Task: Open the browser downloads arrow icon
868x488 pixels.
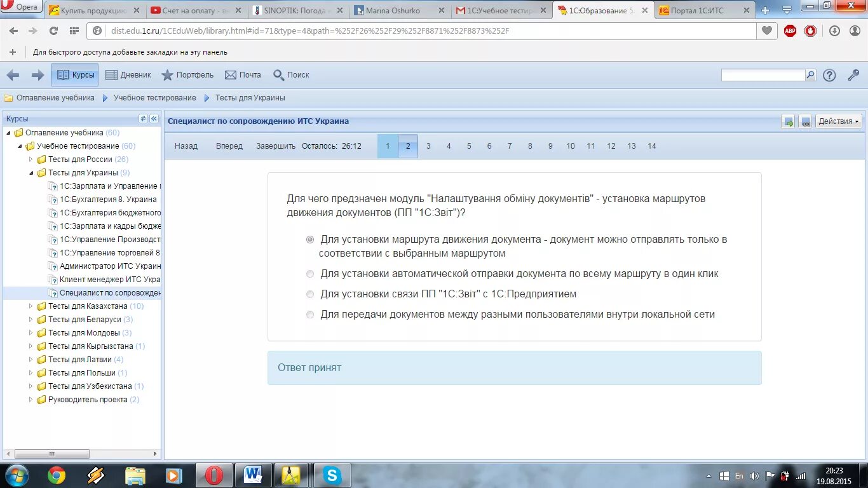Action: (834, 31)
